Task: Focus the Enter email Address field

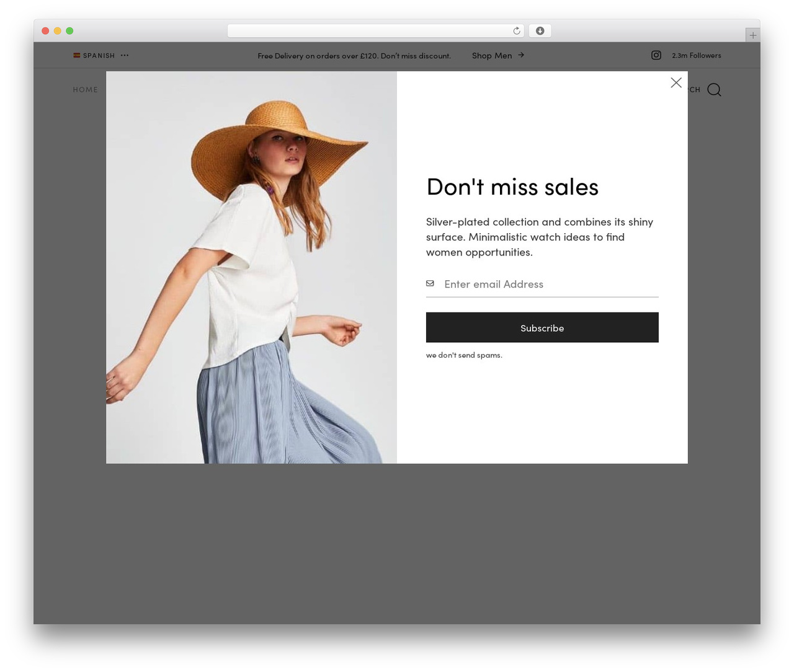Action: point(542,284)
